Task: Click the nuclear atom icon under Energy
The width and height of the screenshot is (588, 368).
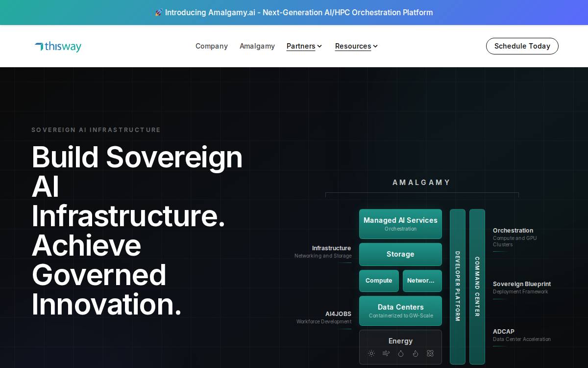Action: click(x=430, y=353)
